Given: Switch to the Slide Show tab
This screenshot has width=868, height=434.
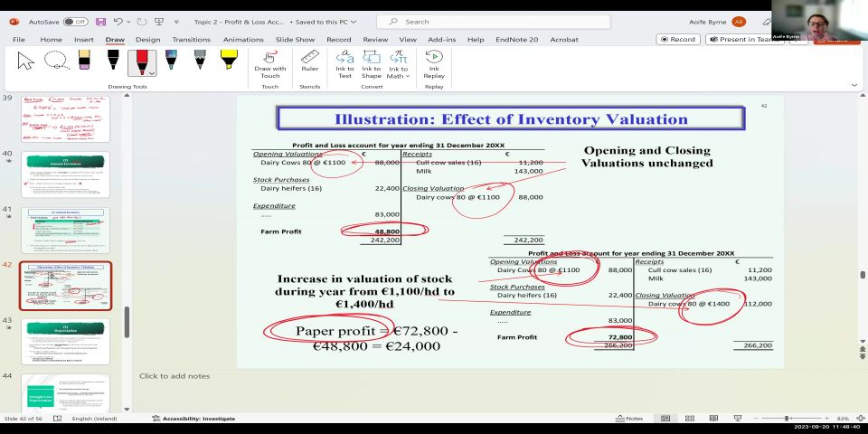Looking at the screenshot, I should click(295, 40).
